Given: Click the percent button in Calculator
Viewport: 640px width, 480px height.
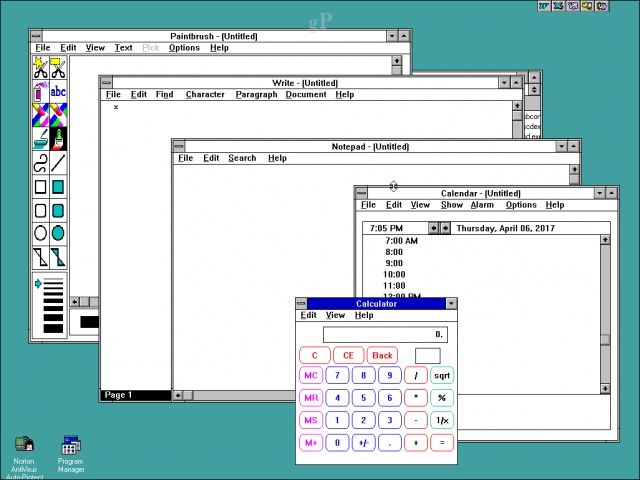Looking at the screenshot, I should click(x=442, y=398).
